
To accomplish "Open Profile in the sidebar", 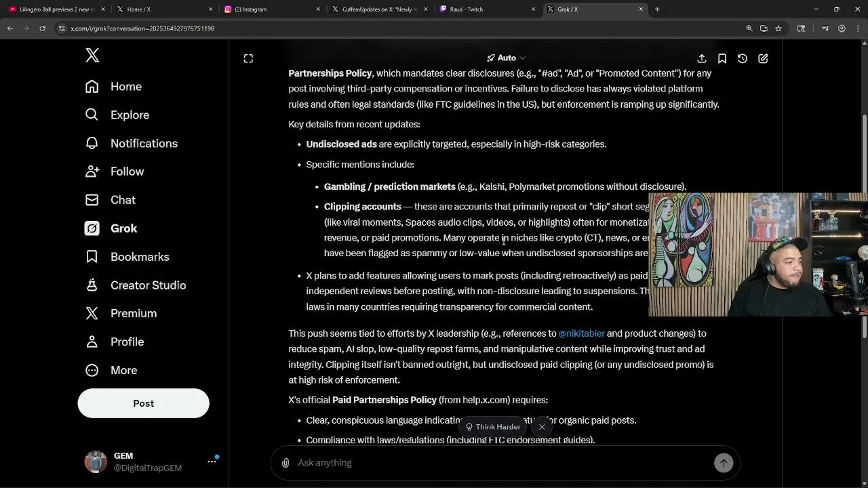I will point(114,342).
